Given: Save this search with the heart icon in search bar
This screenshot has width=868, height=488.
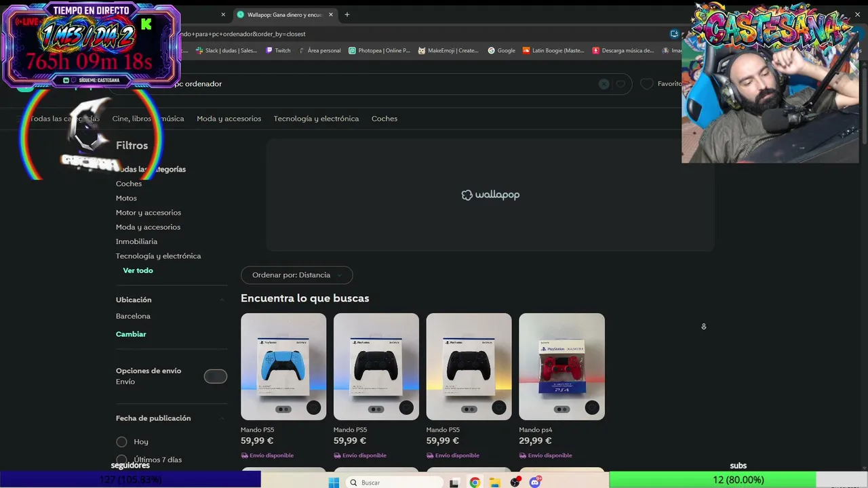Looking at the screenshot, I should click(x=620, y=84).
